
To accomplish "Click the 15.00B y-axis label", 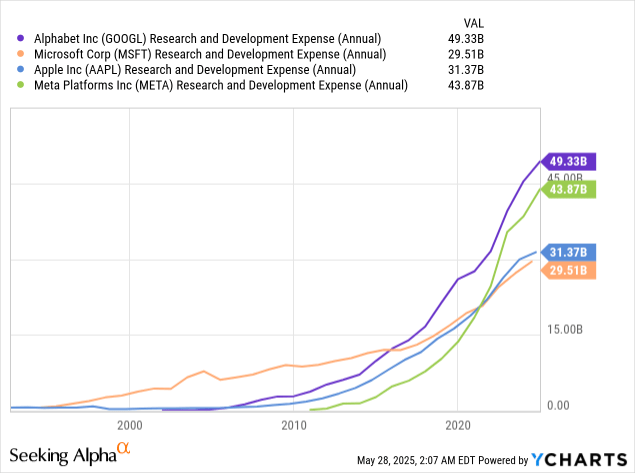I will pos(565,330).
